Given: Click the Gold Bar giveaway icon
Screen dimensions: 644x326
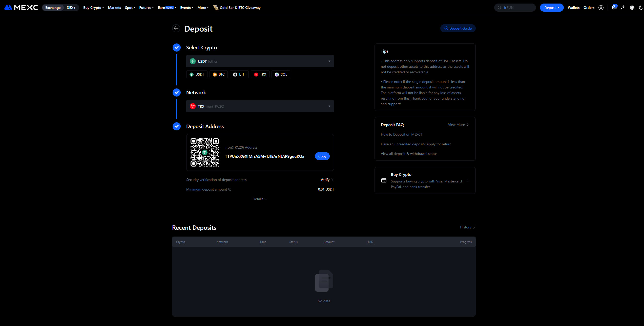Looking at the screenshot, I should [216, 8].
